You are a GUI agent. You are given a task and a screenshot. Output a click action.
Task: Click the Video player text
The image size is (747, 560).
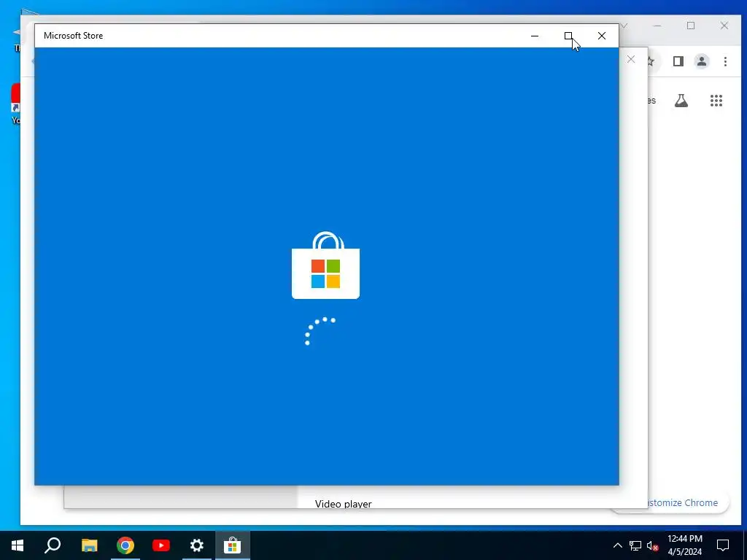click(343, 504)
